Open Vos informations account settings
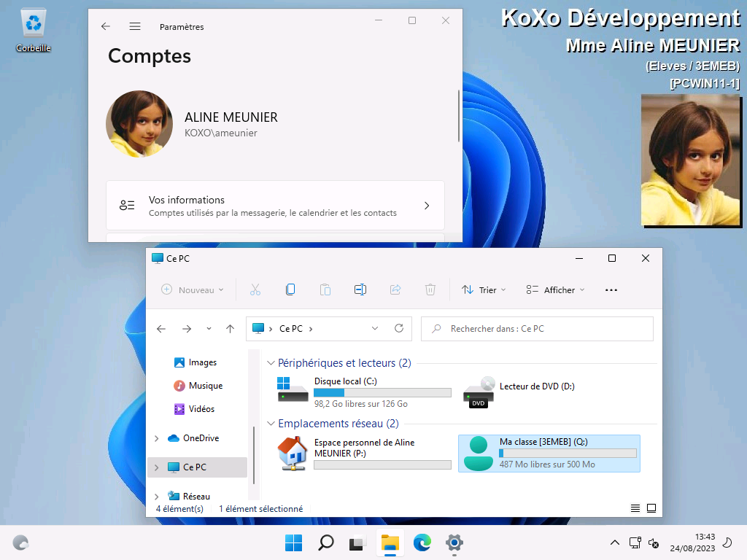Screen dimensions: 747x560 (x=275, y=206)
